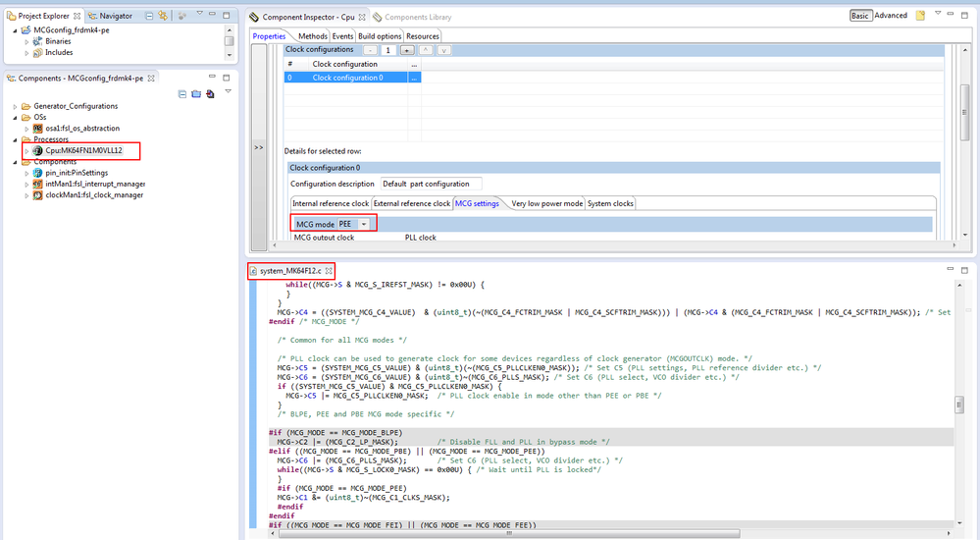Expand Generator_Configurations folder
Image resolution: width=980 pixels, height=540 pixels.
pos(15,106)
